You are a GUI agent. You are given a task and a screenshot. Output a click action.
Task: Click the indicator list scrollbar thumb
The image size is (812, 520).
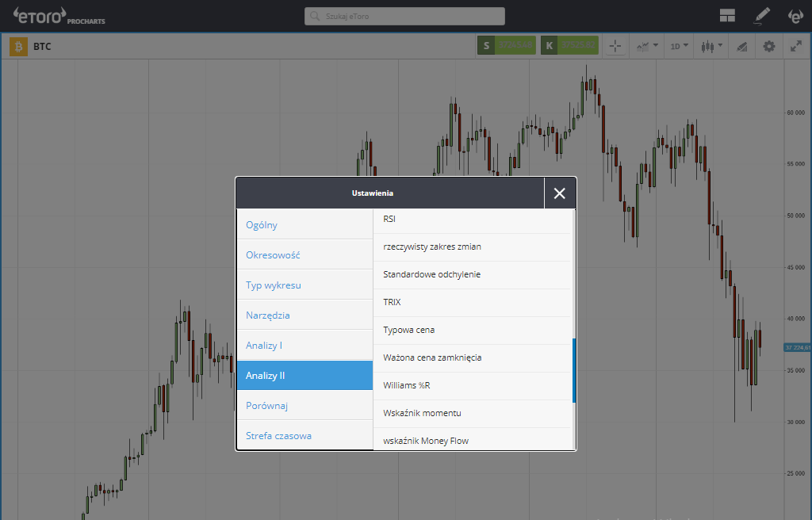click(574, 370)
